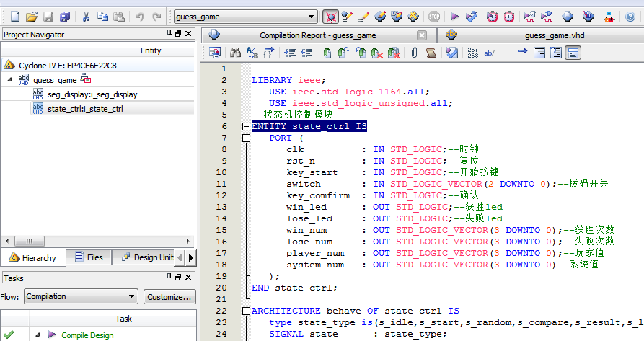Image resolution: width=644 pixels, height=341 pixels.
Task: Click the Customize... button
Action: coord(169,297)
